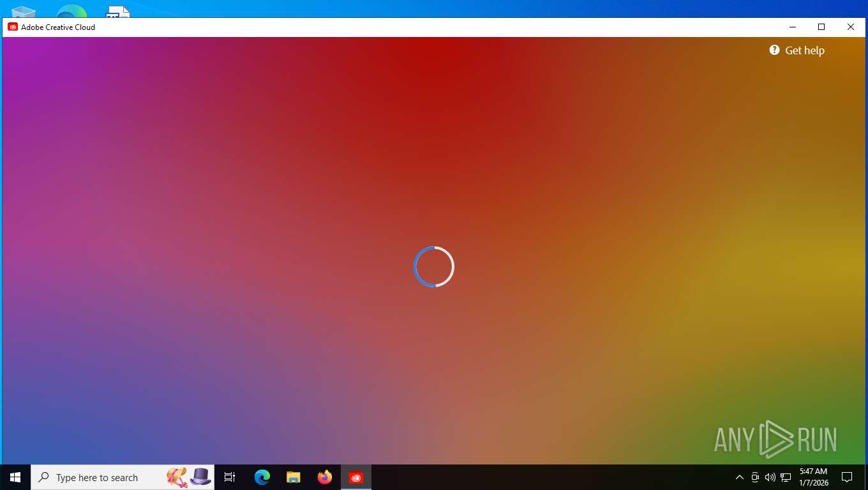Open the Get help link

(x=797, y=50)
